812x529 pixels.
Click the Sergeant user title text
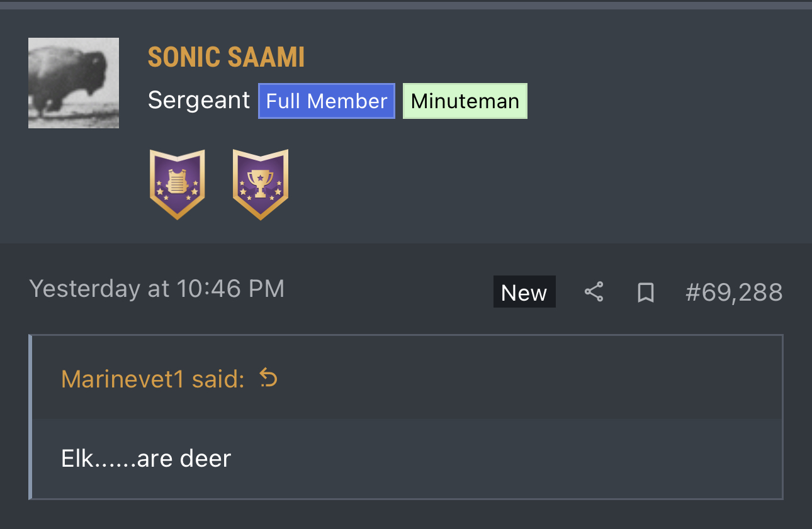[199, 101]
